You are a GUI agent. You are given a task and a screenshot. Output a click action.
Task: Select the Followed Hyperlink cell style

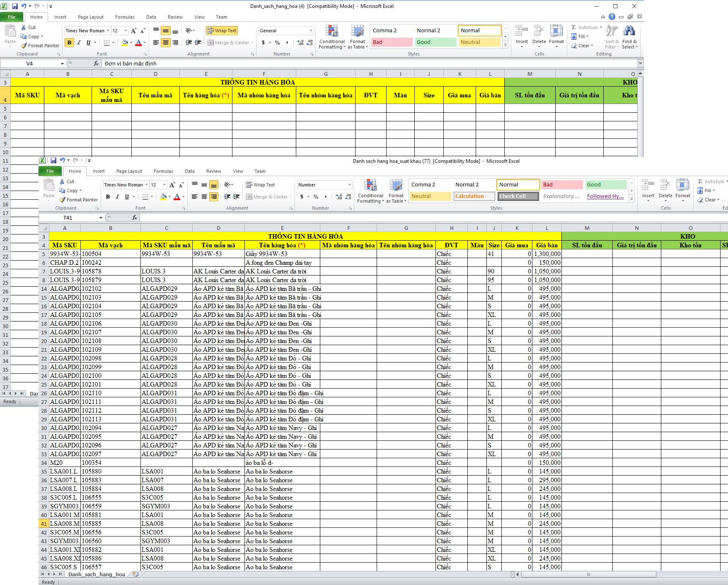(605, 196)
